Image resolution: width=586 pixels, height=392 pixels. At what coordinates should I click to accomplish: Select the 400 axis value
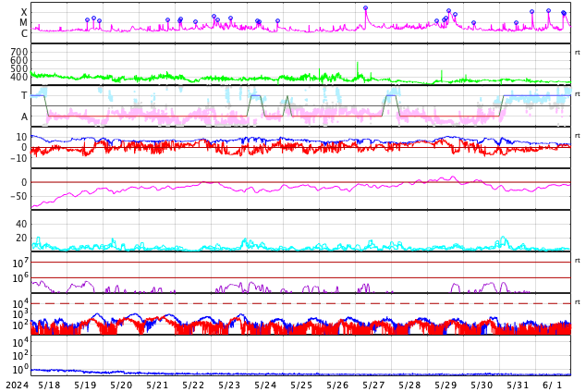coord(19,77)
